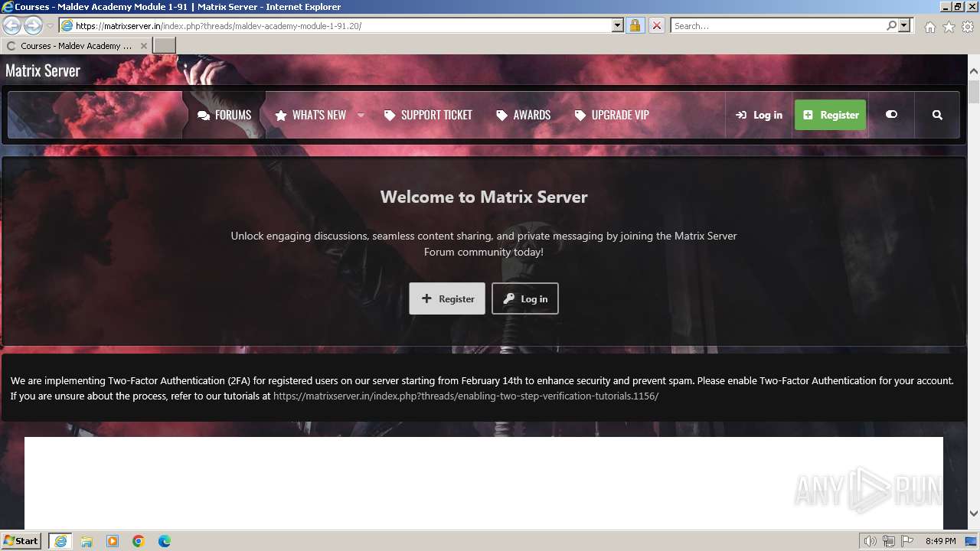Open a new blank tab
This screenshot has width=980, height=551.
coord(165,46)
